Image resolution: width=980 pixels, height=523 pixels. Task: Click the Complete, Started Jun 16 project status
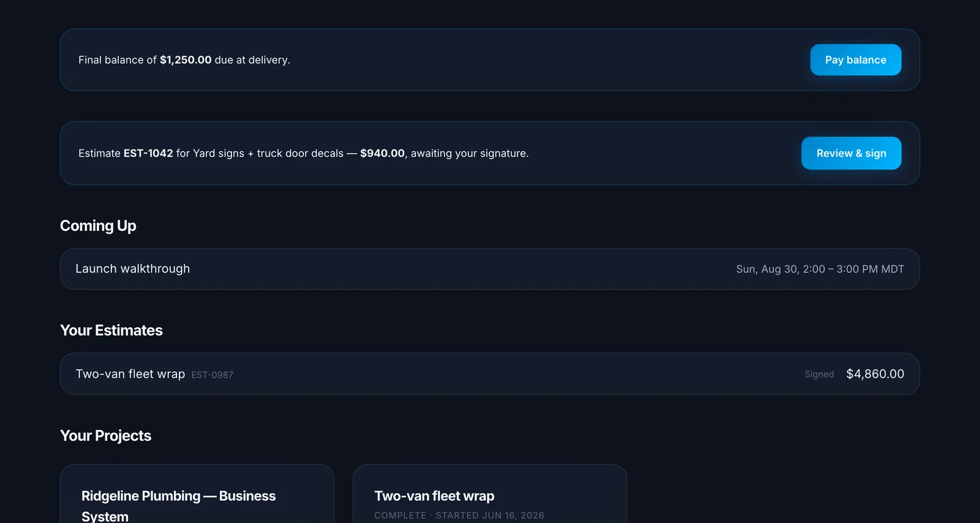(459, 516)
